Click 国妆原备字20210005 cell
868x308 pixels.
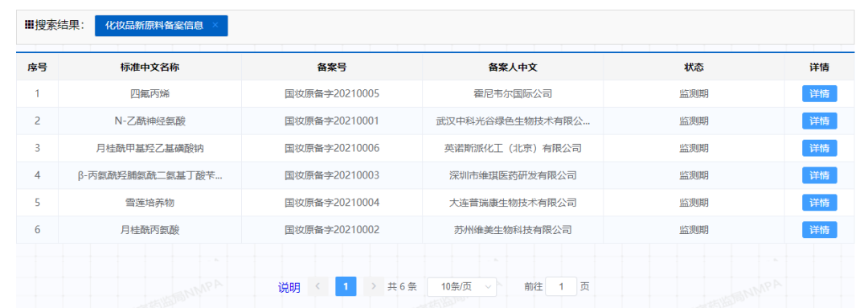tap(332, 94)
